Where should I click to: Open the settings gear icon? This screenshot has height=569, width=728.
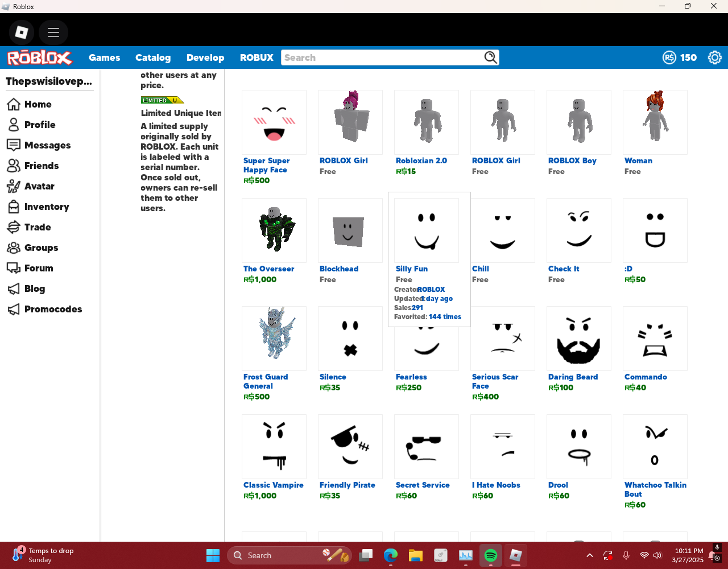point(714,57)
